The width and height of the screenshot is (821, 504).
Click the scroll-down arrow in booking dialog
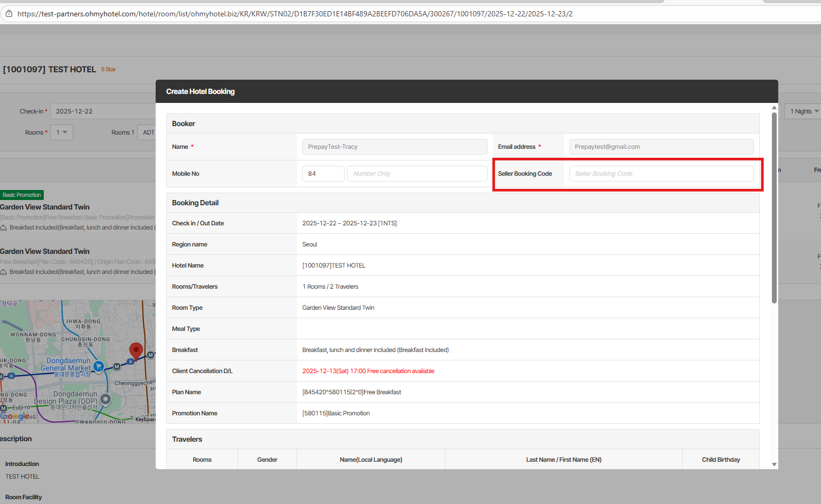(774, 464)
